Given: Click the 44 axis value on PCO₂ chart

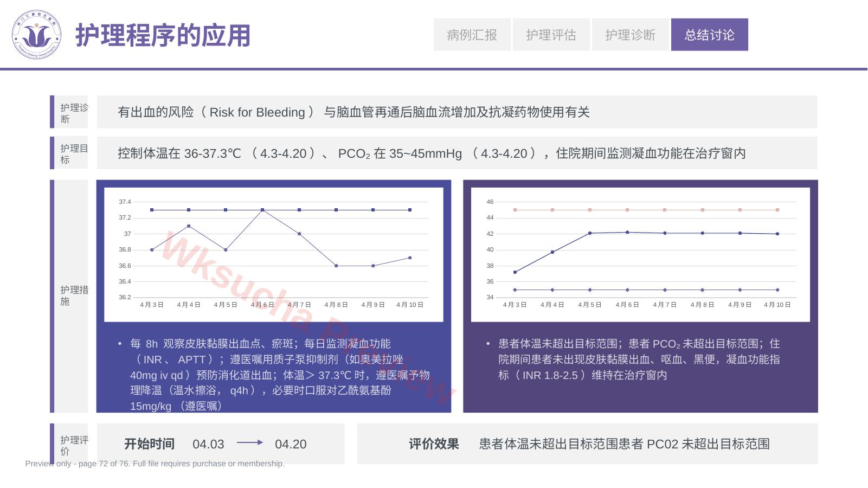Looking at the screenshot, I should (490, 217).
